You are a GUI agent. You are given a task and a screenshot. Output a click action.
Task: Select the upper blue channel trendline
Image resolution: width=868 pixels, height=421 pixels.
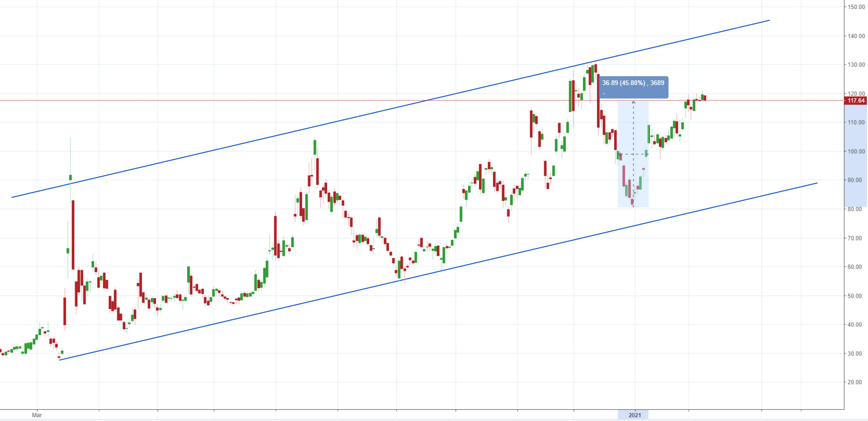[391, 109]
